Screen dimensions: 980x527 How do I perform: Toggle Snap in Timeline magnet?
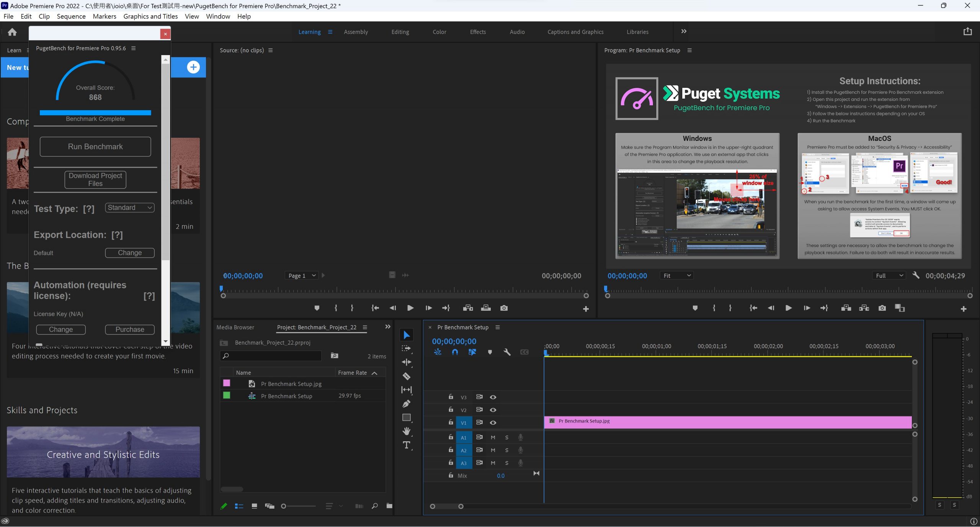coord(455,352)
